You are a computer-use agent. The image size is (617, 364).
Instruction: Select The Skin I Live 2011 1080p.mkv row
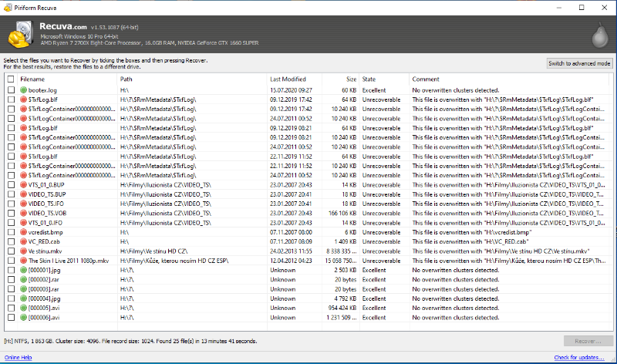coord(307,261)
